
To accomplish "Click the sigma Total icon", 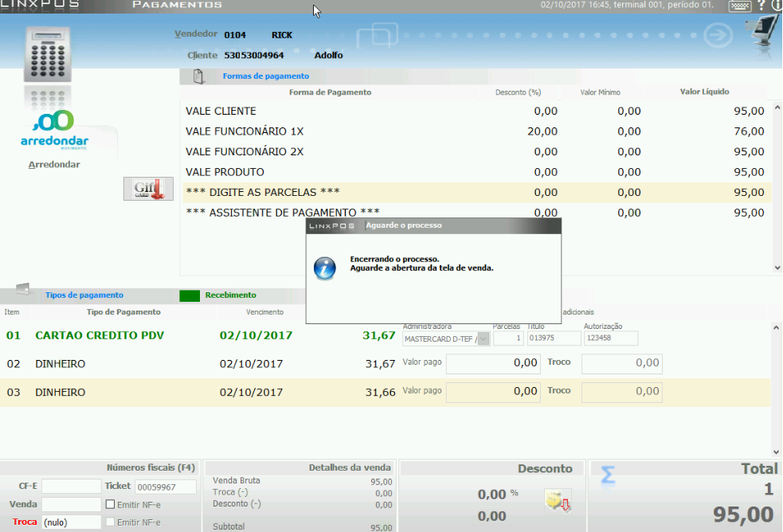I will [x=607, y=475].
